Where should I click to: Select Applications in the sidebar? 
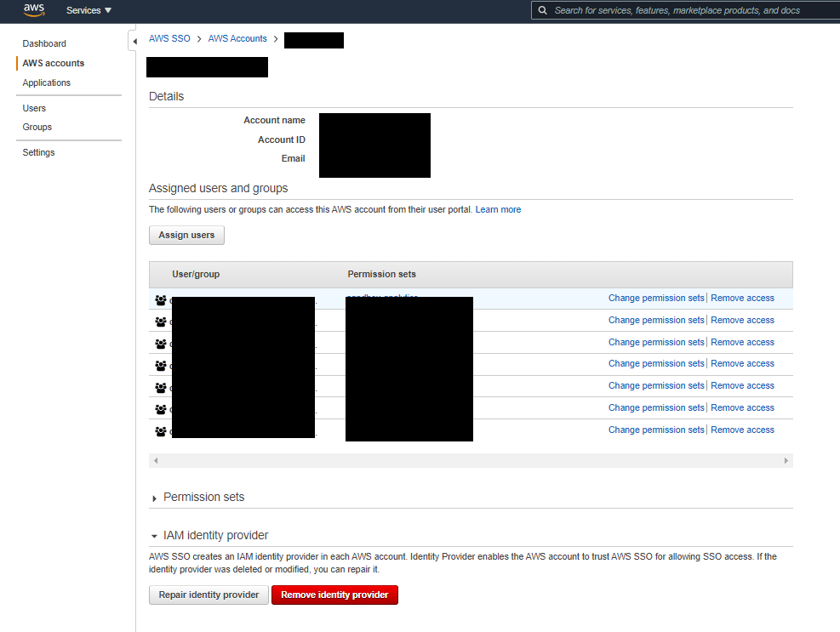(46, 83)
